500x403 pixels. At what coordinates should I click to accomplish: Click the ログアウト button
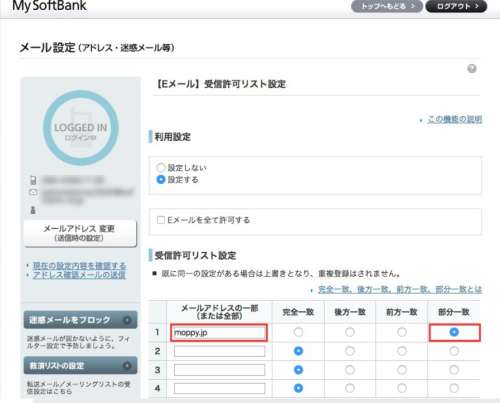(456, 6)
